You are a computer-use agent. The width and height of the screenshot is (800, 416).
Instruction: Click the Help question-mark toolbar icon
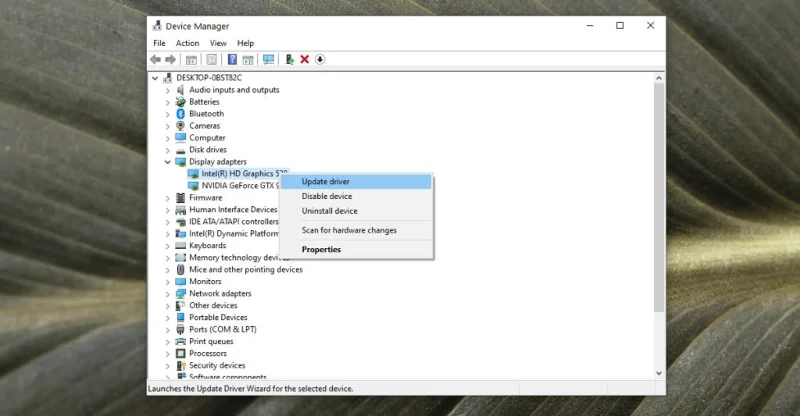pyautogui.click(x=232, y=60)
